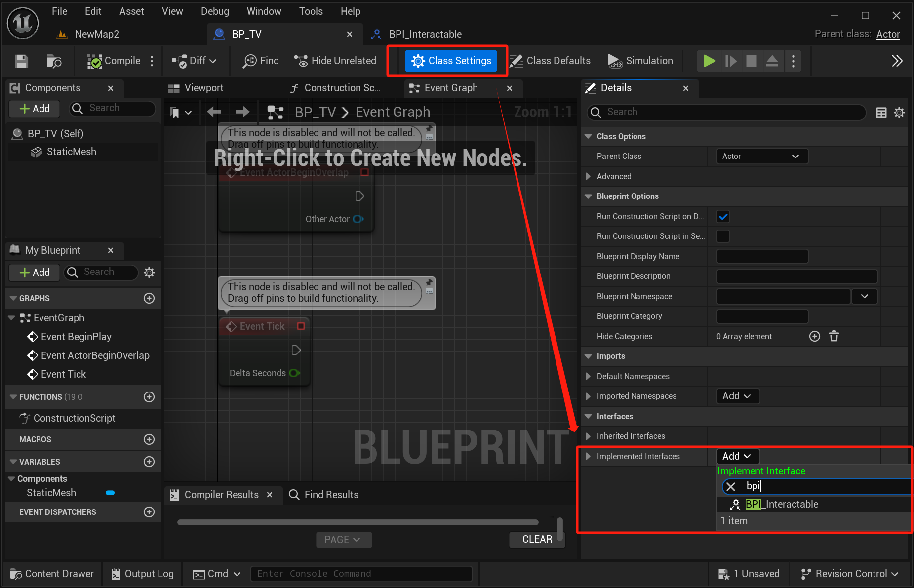This screenshot has height=588, width=914.
Task: Delete all Hide Categories elements
Action: (x=834, y=336)
